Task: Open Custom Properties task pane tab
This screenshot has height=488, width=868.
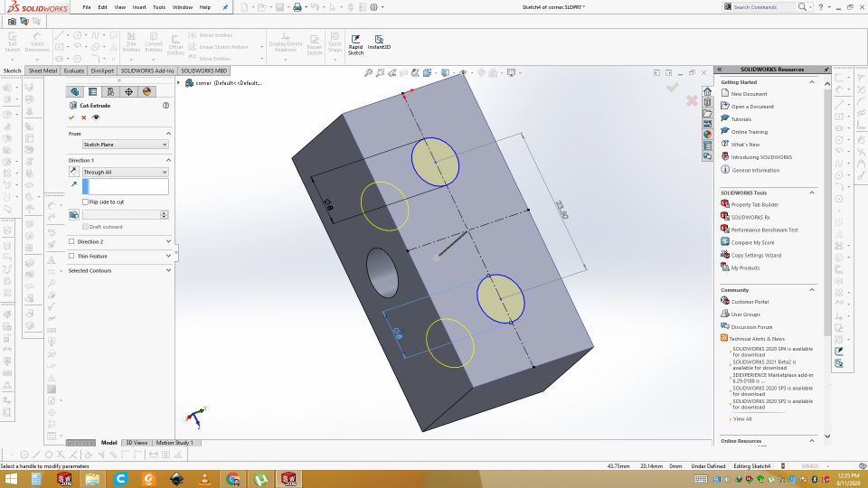Action: [x=707, y=145]
